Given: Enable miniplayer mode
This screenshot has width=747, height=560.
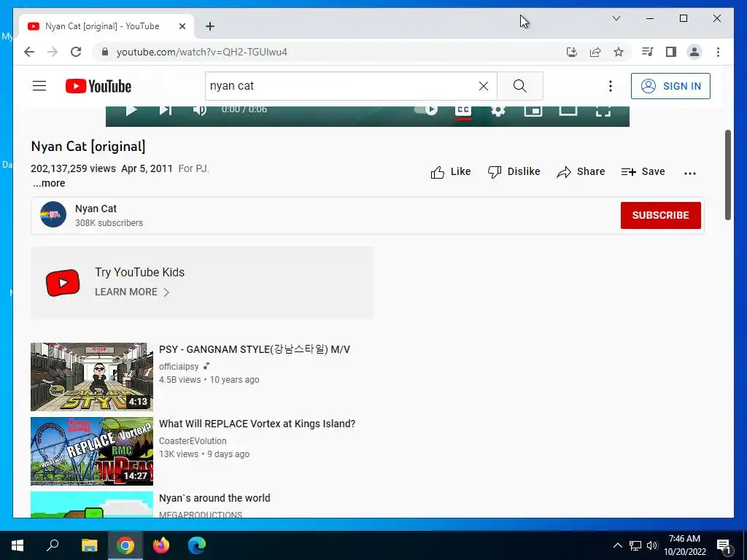Looking at the screenshot, I should [x=533, y=111].
